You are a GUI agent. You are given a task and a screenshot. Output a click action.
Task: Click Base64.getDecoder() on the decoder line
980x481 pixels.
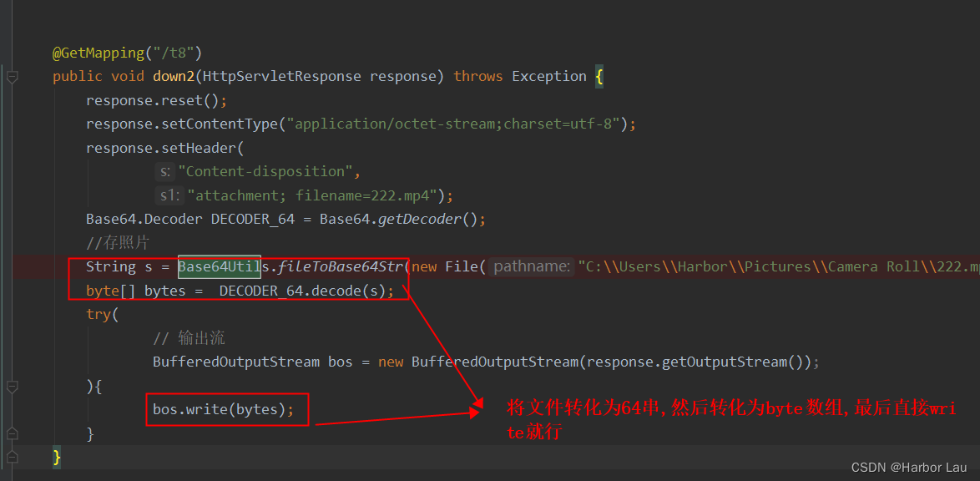(399, 218)
